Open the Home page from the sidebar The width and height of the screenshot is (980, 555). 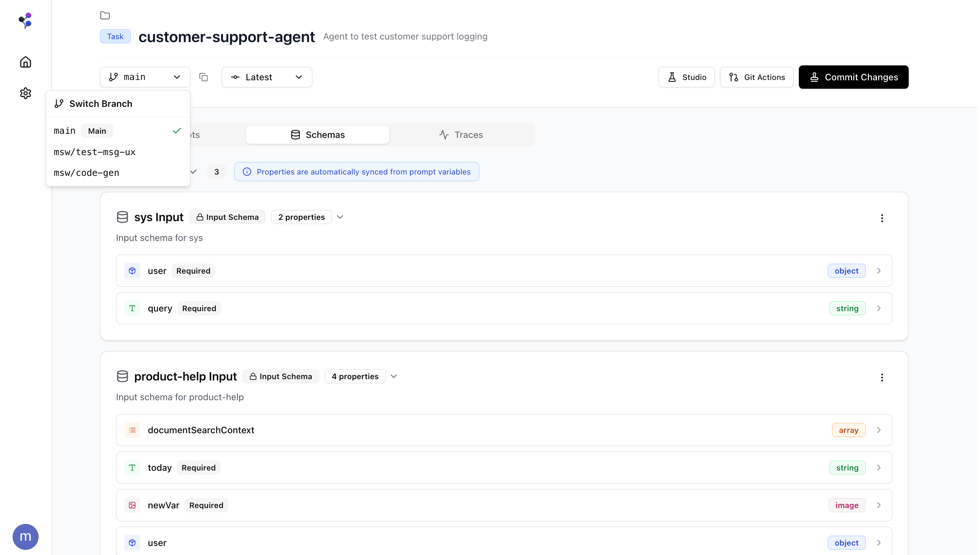25,62
